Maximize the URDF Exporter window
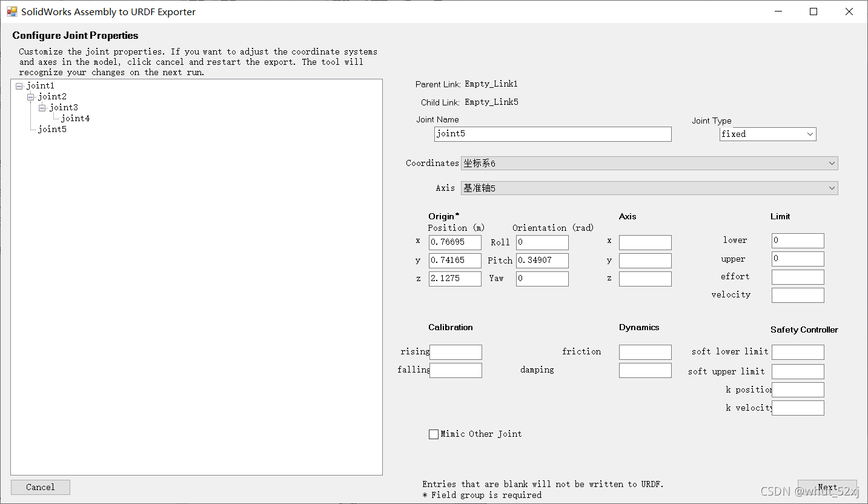868x504 pixels. [813, 12]
